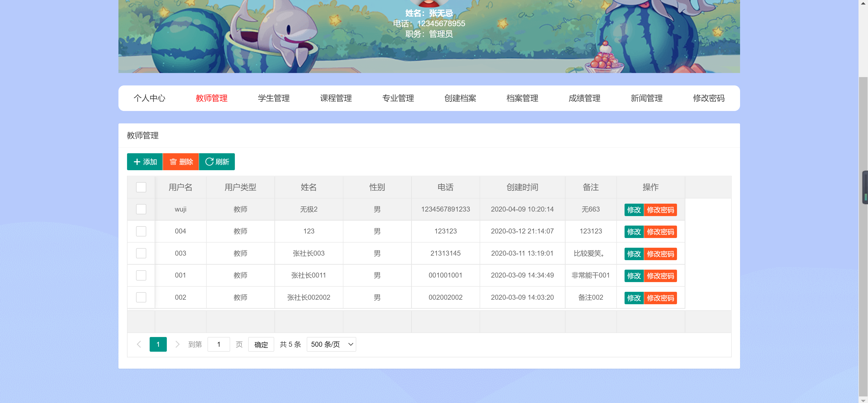Switch to the 学生管理 tab
The width and height of the screenshot is (868, 403).
click(273, 98)
